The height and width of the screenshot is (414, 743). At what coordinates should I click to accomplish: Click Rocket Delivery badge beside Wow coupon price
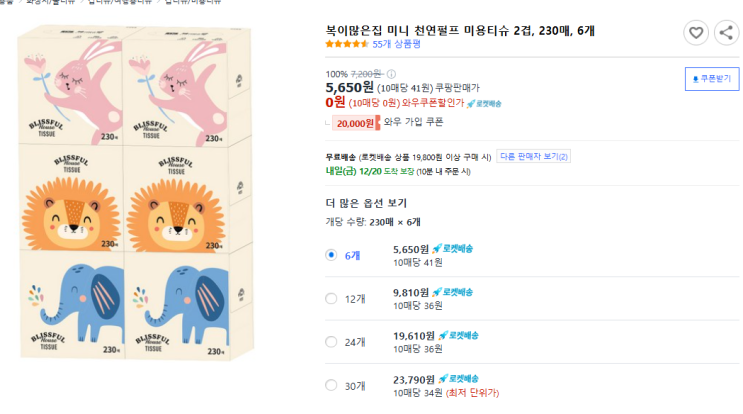pos(484,103)
